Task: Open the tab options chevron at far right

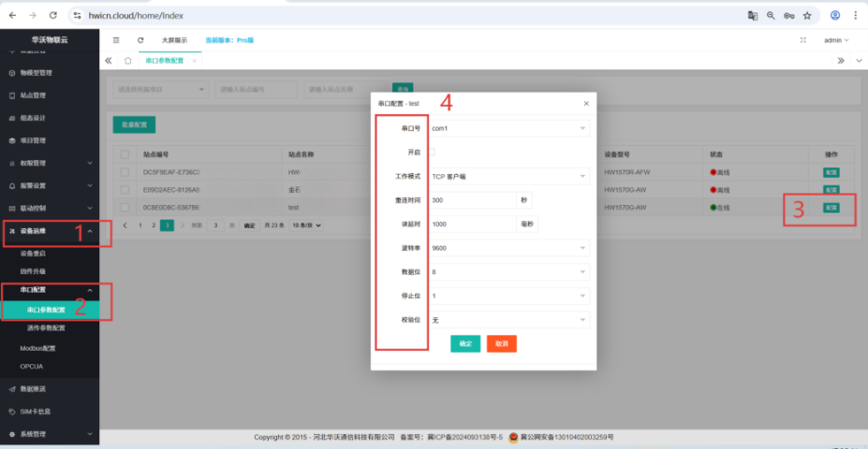Action: 859,61
